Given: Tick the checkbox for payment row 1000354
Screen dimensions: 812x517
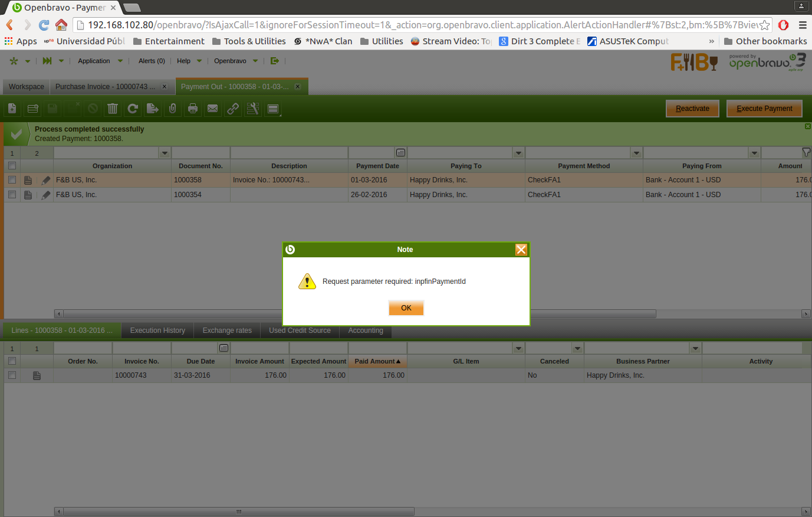Looking at the screenshot, I should point(12,195).
